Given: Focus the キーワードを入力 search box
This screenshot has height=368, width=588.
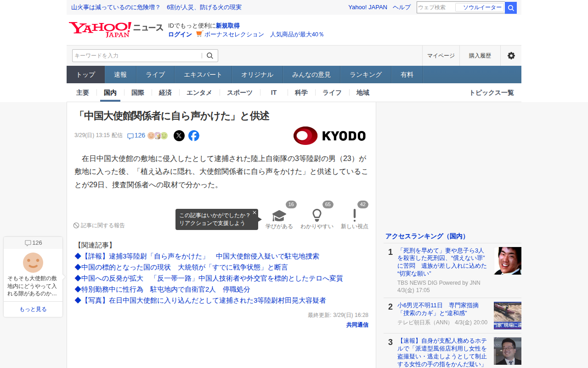Looking at the screenshot, I should click(x=138, y=56).
